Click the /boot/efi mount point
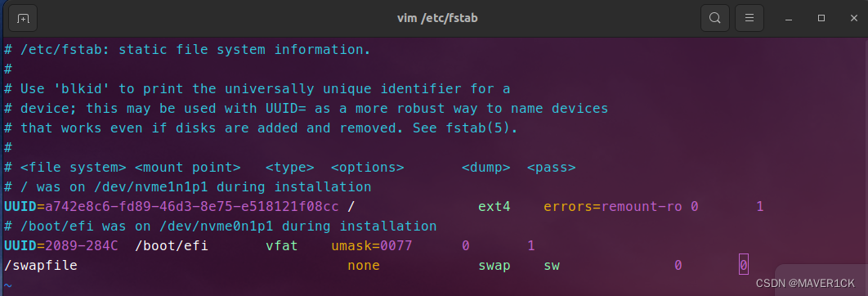Screen dimensions: 868x296 tap(172, 245)
